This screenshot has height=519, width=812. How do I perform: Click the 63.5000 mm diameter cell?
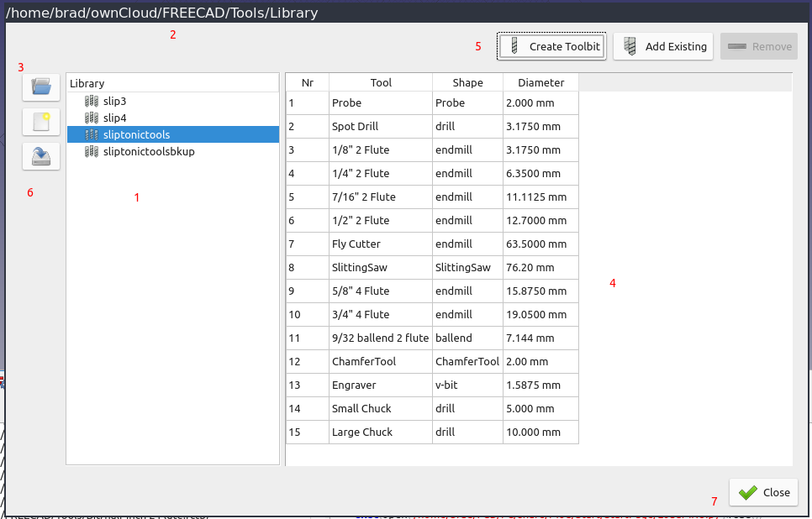(x=540, y=244)
